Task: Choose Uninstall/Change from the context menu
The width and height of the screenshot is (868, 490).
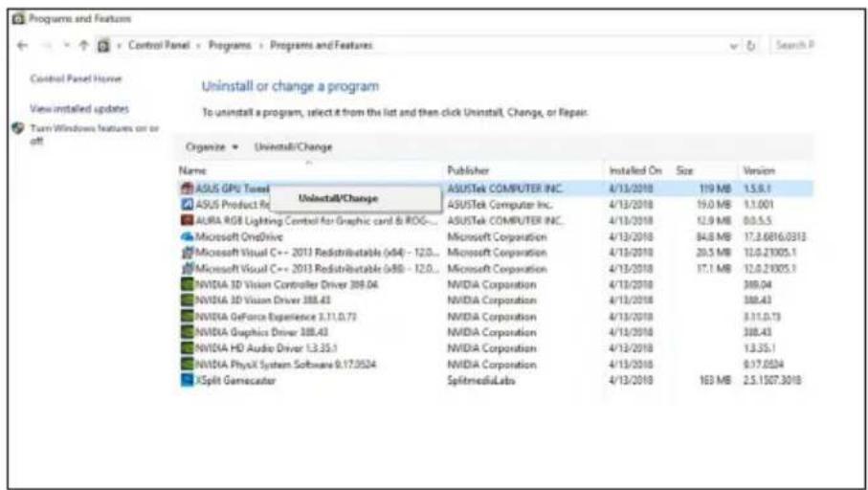Action: pyautogui.click(x=355, y=198)
